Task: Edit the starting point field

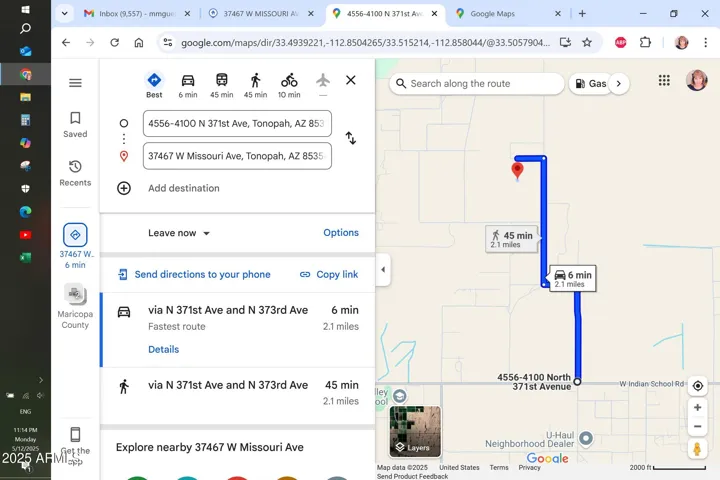Action: pyautogui.click(x=237, y=124)
